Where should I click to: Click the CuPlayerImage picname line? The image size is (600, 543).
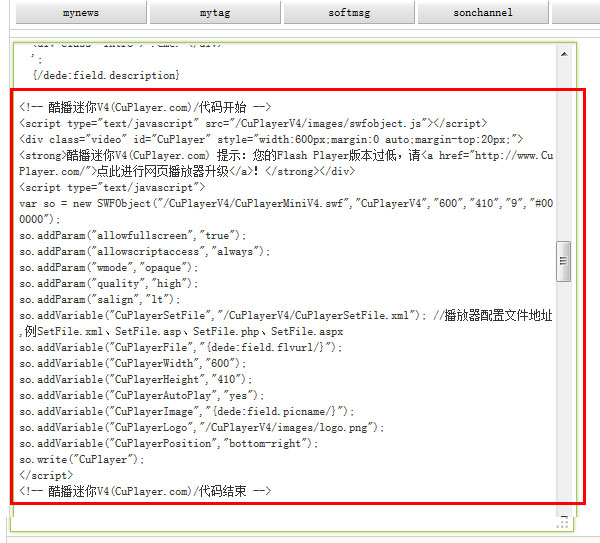coord(187,412)
